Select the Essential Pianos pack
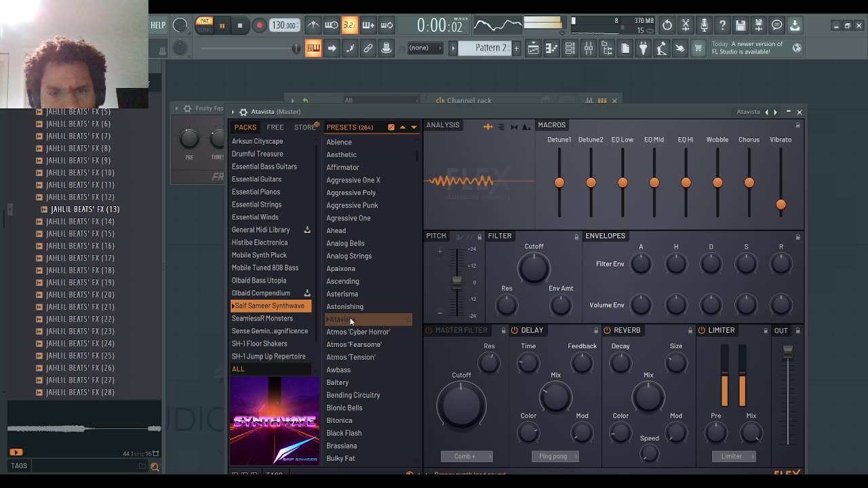 click(x=256, y=192)
